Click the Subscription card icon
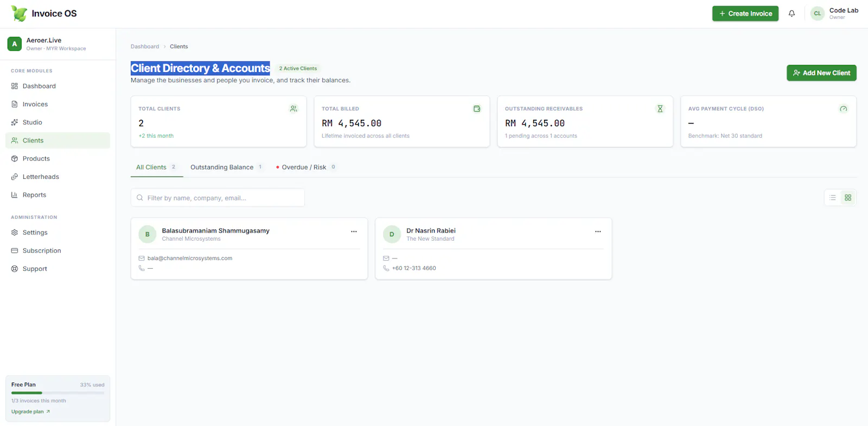868x426 pixels. click(15, 250)
